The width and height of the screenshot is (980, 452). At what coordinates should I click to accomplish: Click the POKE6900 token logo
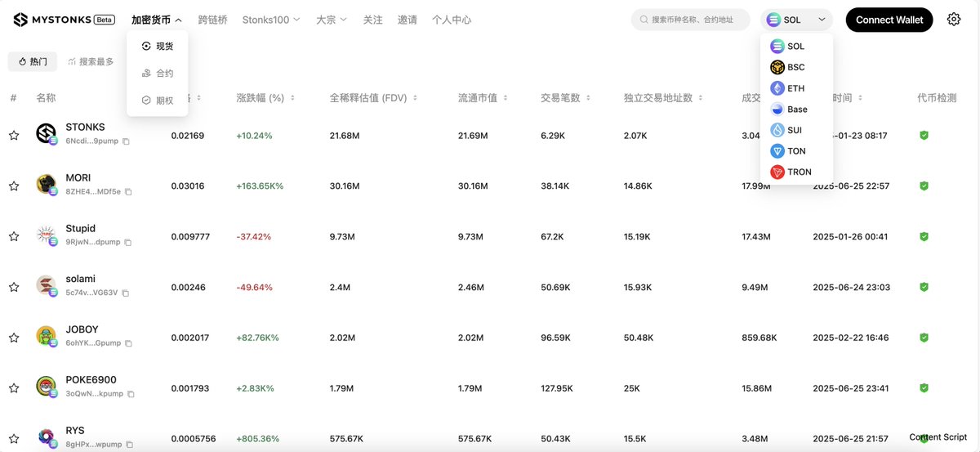pos(47,387)
